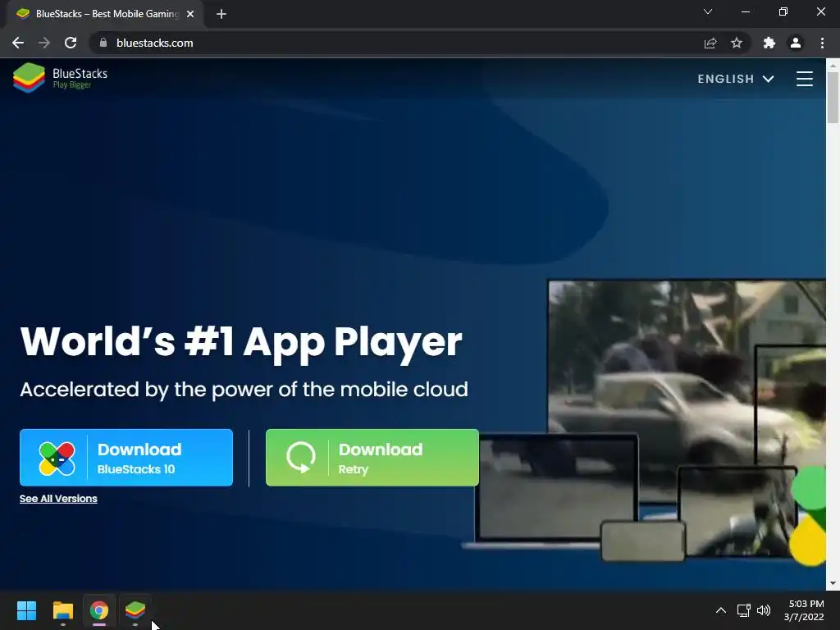The image size is (840, 630).
Task: Click the scrollbar up arrow
Action: click(833, 66)
